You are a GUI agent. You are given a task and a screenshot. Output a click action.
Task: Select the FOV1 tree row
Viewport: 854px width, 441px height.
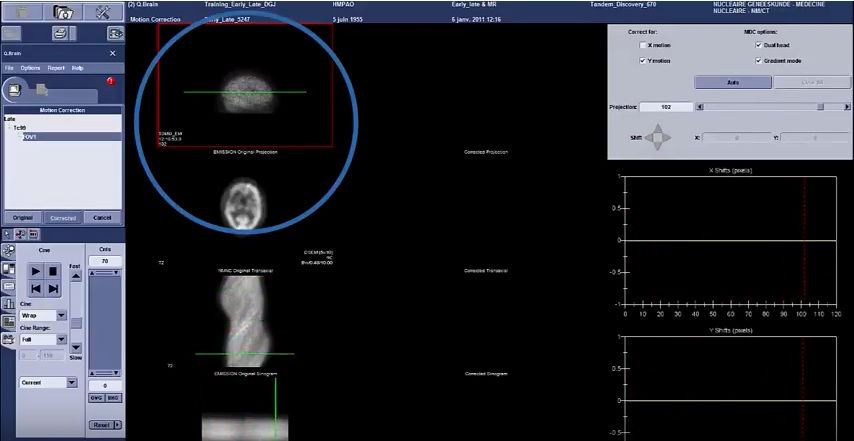[x=71, y=137]
